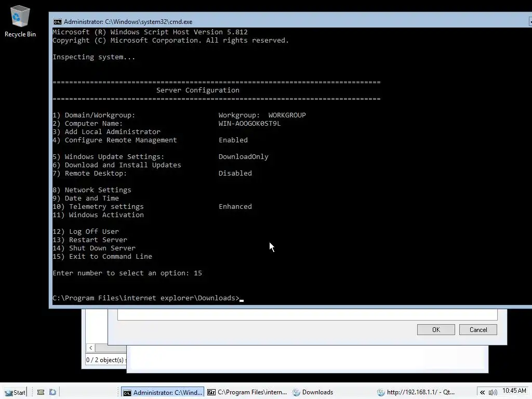Click the '0 / 2 object(s)' status bar text

point(105,360)
